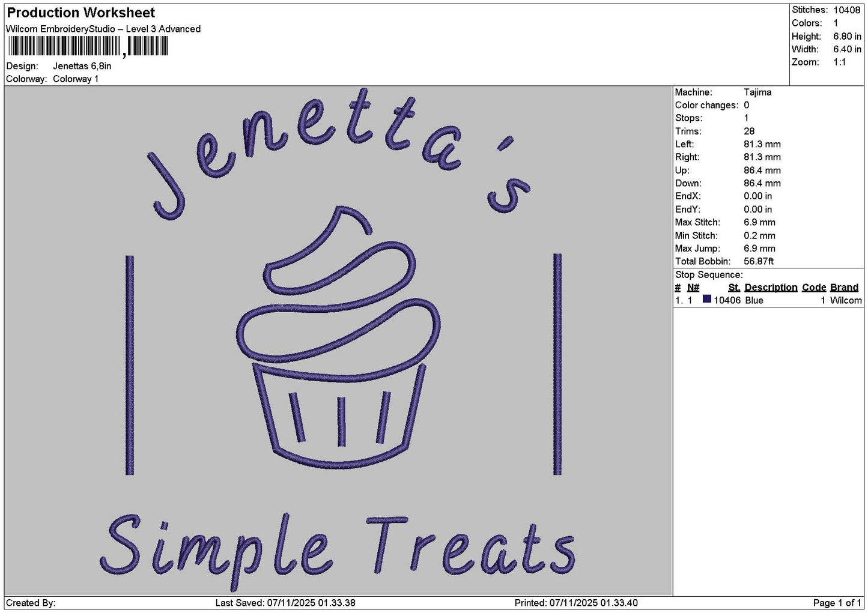
Task: Click the 'Colorway 1' value
Action: coord(76,79)
